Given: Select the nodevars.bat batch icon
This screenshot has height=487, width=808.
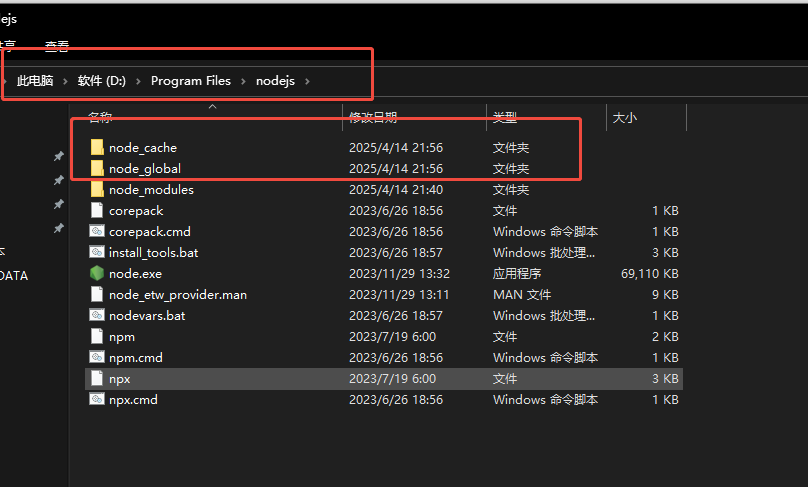Looking at the screenshot, I should (x=97, y=315).
